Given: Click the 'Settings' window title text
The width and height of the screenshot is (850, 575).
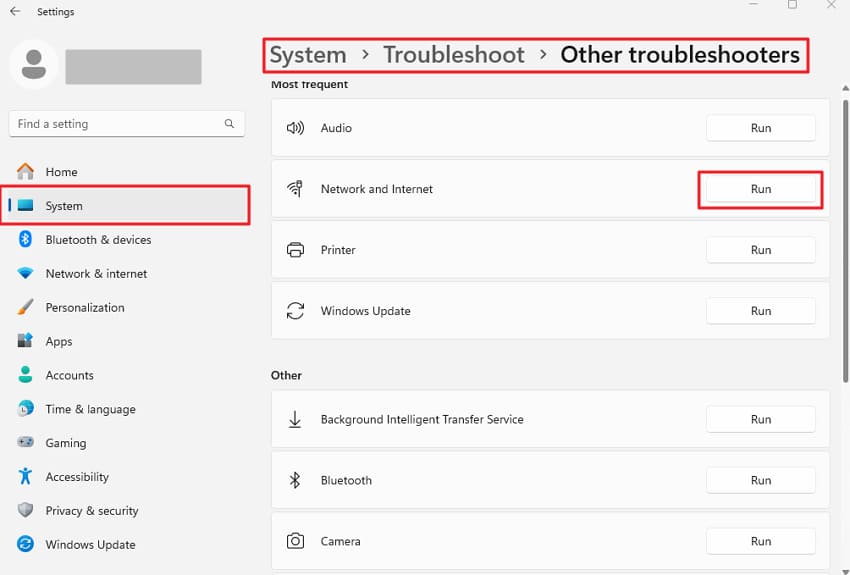Looking at the screenshot, I should 55,11.
